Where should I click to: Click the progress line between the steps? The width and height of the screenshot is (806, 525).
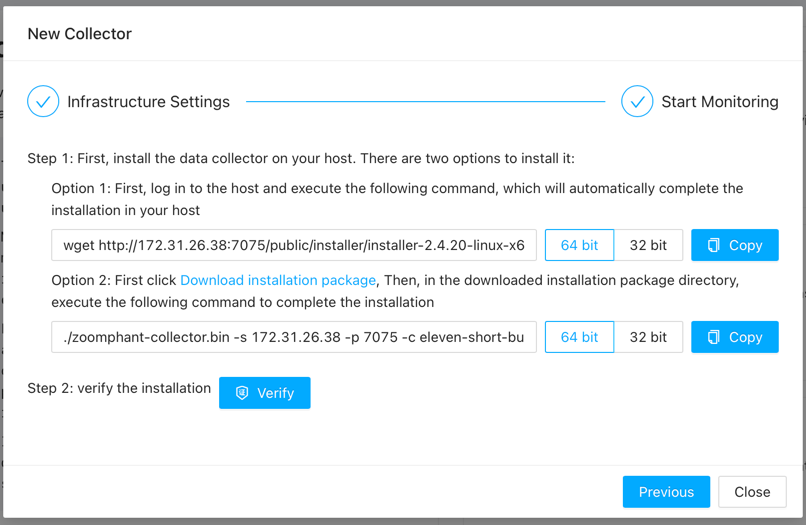[x=425, y=101]
